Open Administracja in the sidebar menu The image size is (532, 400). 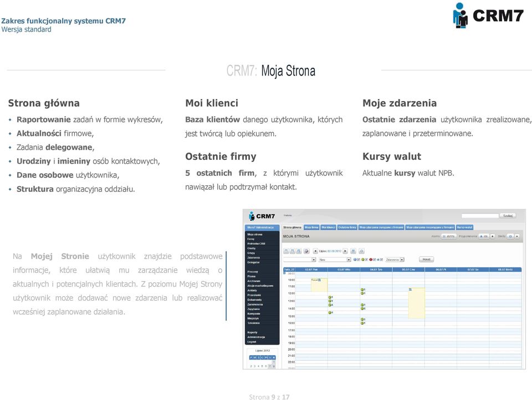tap(256, 337)
